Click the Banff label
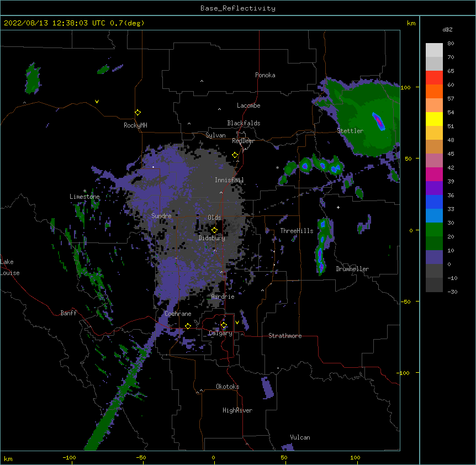Viewport: 476px width, 465px height. coord(68,313)
